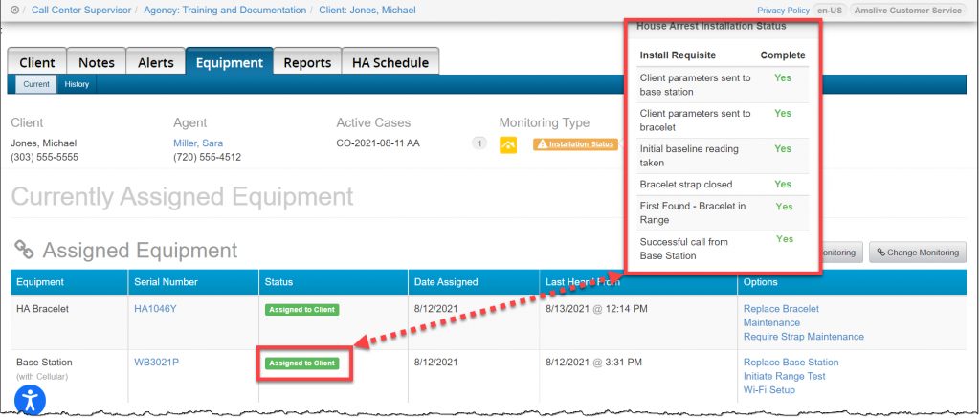
Task: Click Require Strap Maintenance link
Action: tap(803, 337)
